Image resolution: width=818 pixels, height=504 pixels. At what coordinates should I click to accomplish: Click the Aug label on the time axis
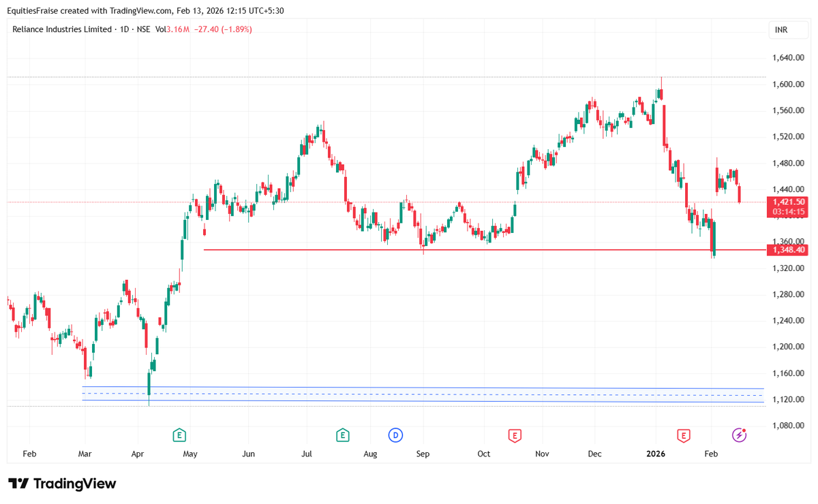coord(370,454)
